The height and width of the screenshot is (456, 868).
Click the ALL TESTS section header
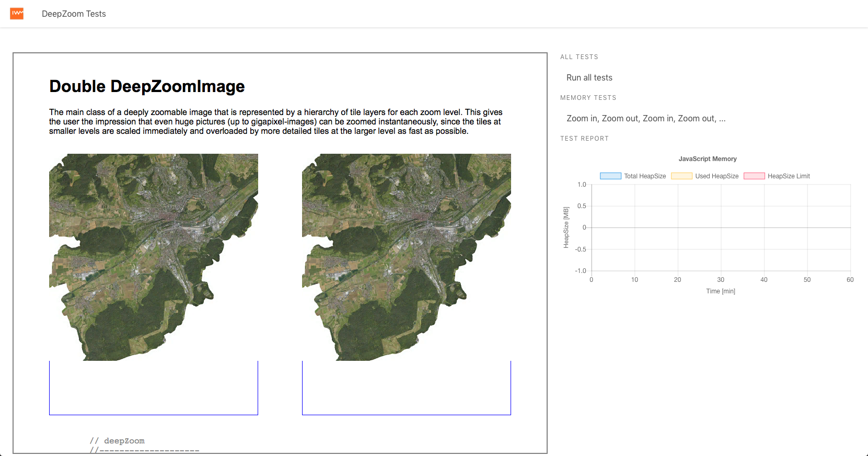coord(579,57)
